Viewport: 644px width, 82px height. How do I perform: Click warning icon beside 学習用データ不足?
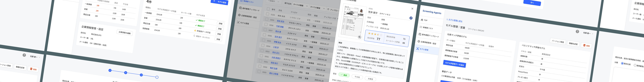tap(195, 31)
